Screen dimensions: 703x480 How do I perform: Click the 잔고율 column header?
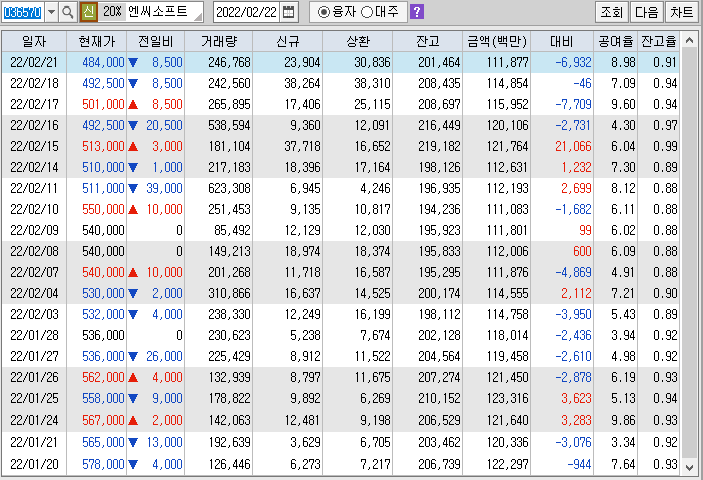pyautogui.click(x=658, y=42)
